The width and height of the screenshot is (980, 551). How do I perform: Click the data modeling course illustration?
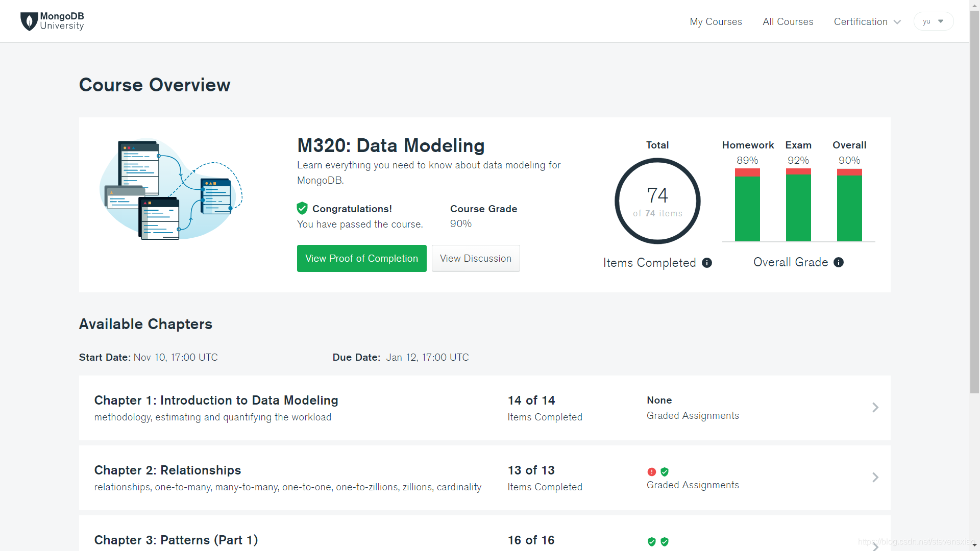(x=171, y=190)
